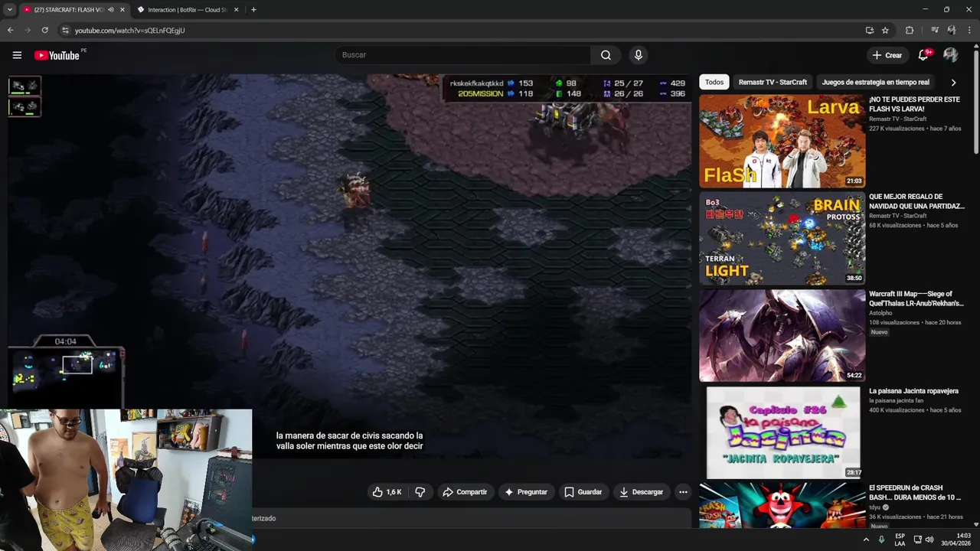Open the YouTube account avatar menu
The width and height of the screenshot is (980, 551).
pos(951,55)
